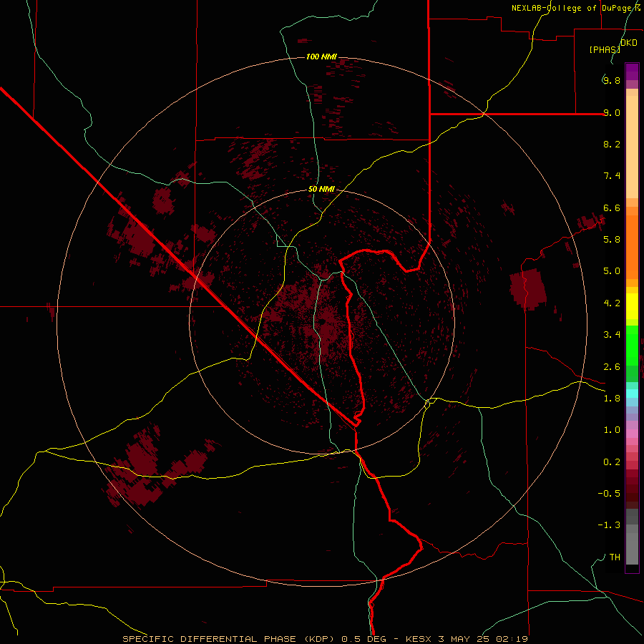
Task: Click the 9.0 scale value label
Action: (612, 112)
